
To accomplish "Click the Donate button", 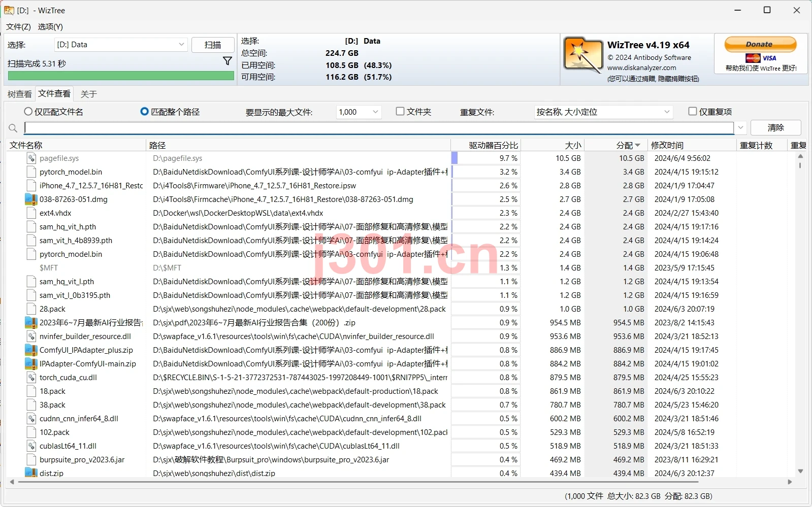I will click(760, 44).
